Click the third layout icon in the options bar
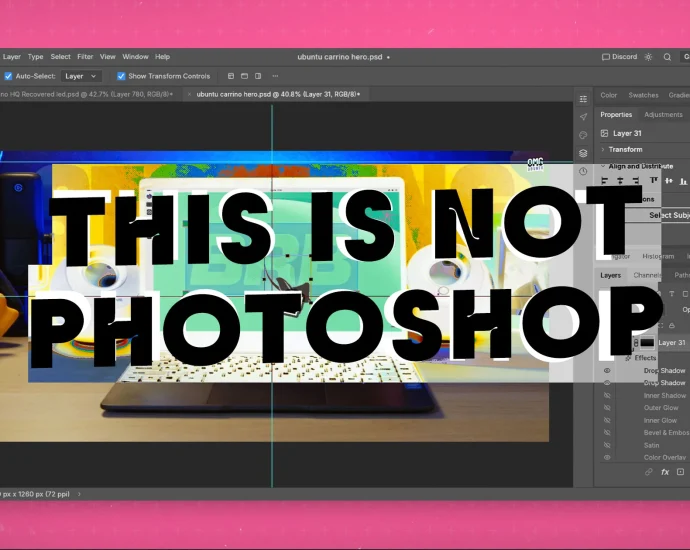 (258, 76)
